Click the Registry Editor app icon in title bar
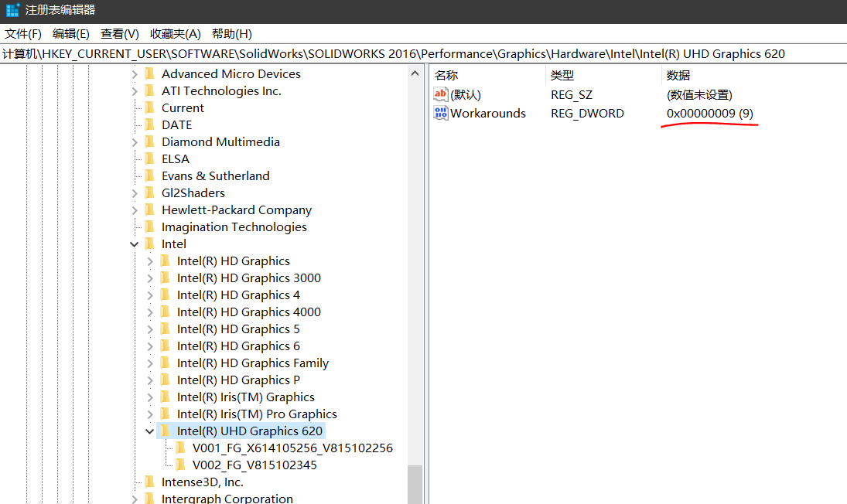 click(12, 11)
